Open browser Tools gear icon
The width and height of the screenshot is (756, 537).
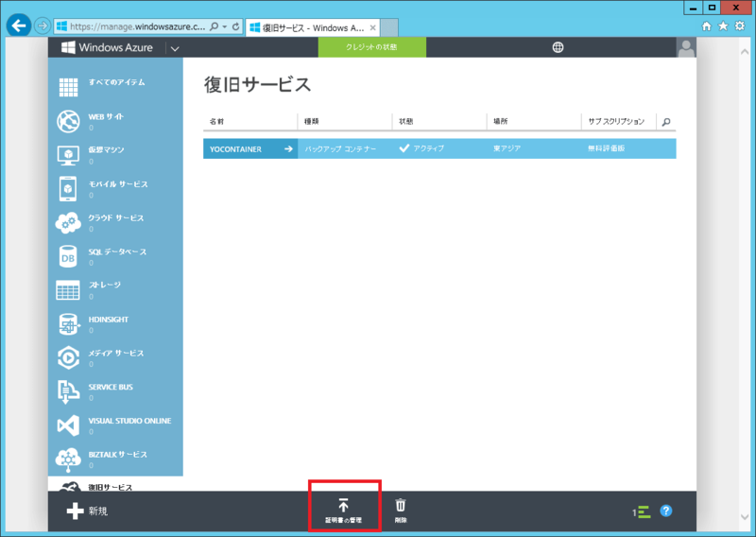point(740,26)
